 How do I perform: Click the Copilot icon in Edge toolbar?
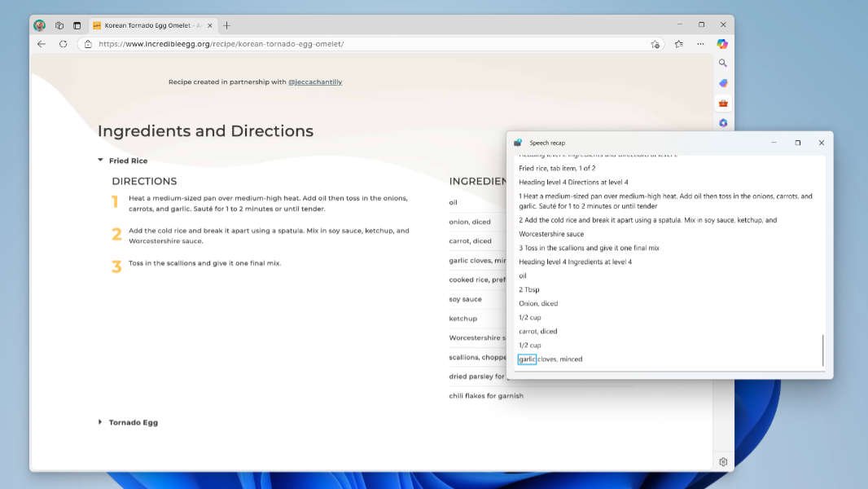(722, 44)
